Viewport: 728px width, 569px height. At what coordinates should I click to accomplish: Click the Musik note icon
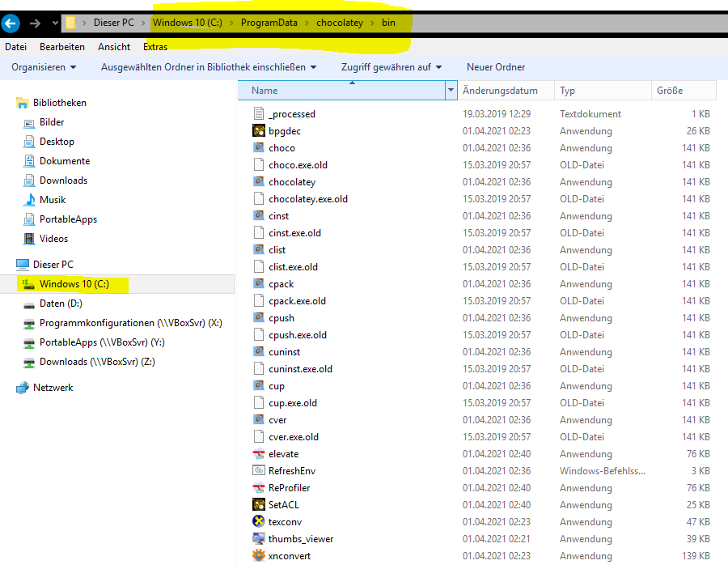(x=29, y=200)
